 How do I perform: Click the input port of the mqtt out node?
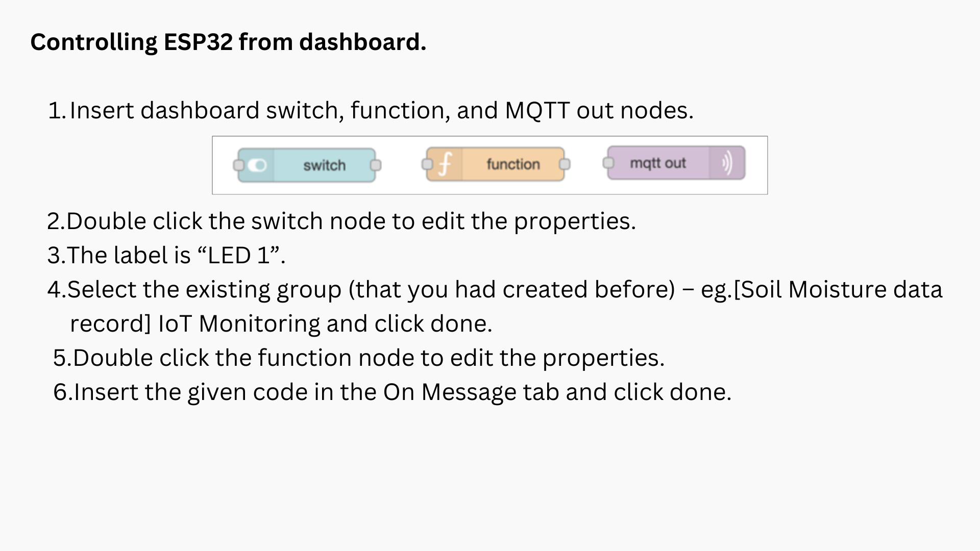[608, 163]
